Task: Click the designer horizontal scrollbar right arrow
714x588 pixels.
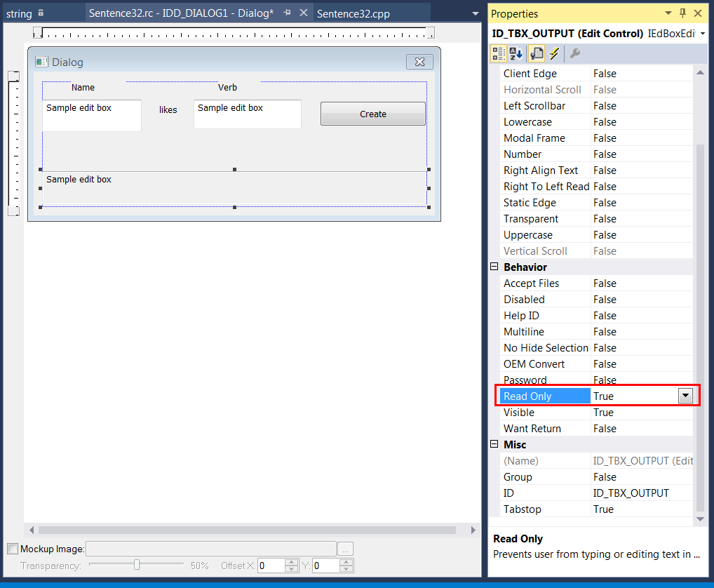Action: point(473,530)
